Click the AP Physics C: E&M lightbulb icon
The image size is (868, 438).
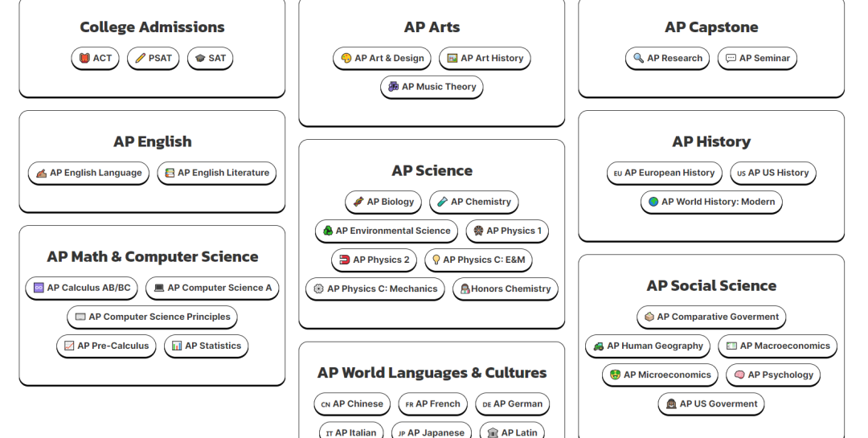click(436, 260)
